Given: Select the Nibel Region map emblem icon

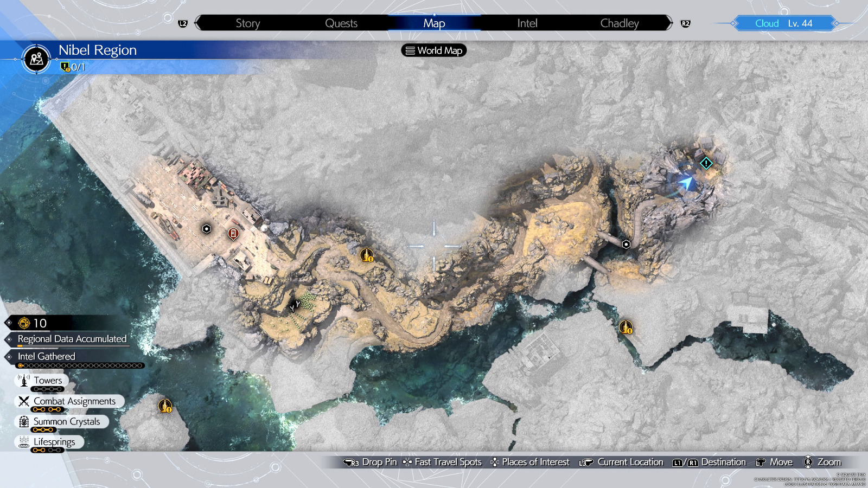Looking at the screenshot, I should (x=37, y=59).
